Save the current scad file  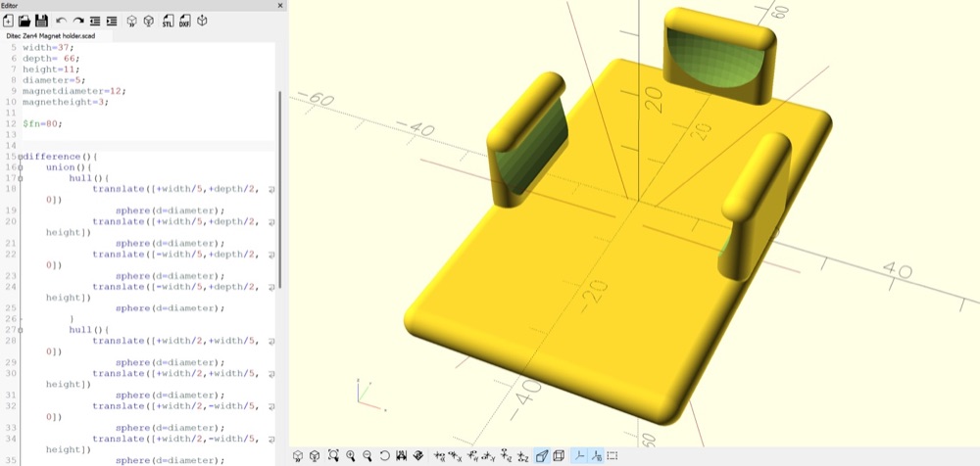coord(41,21)
